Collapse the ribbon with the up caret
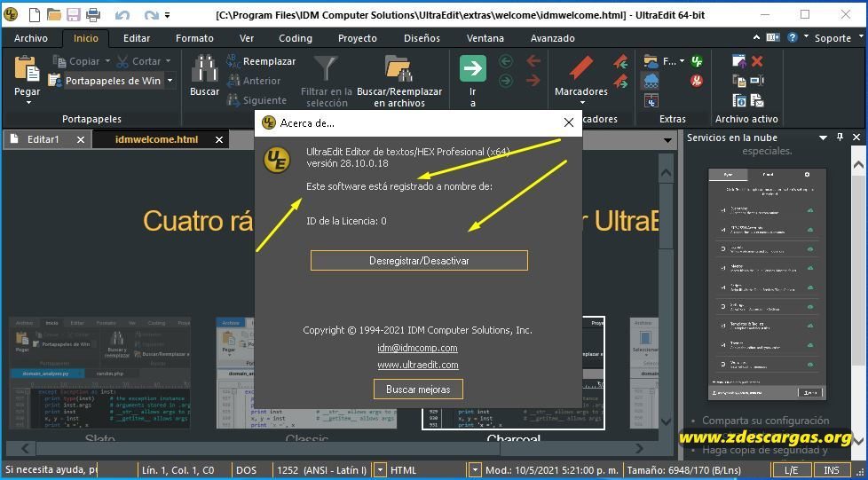Screen dimensions: 868x480 point(756,37)
